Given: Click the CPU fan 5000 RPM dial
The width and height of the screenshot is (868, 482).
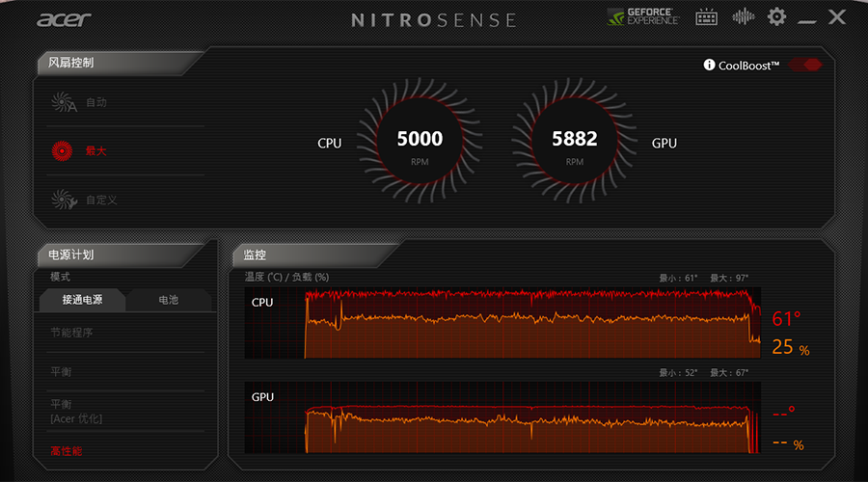Looking at the screenshot, I should [420, 141].
